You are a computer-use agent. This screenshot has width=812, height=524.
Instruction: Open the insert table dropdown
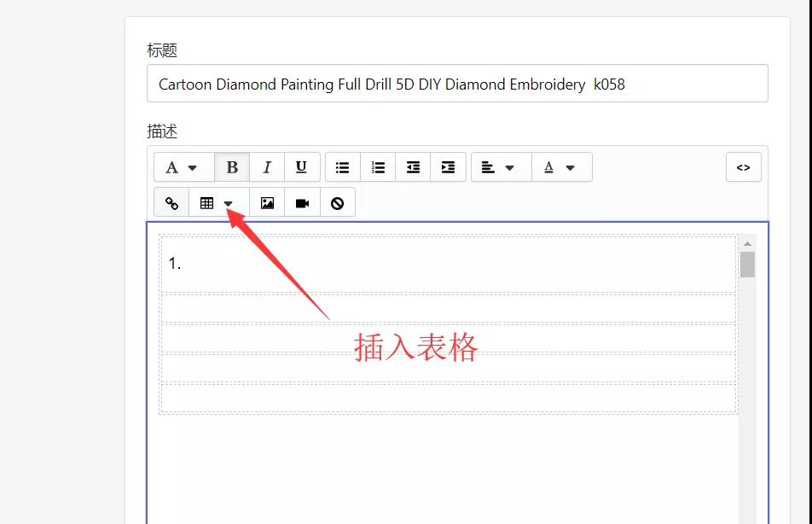(x=215, y=202)
